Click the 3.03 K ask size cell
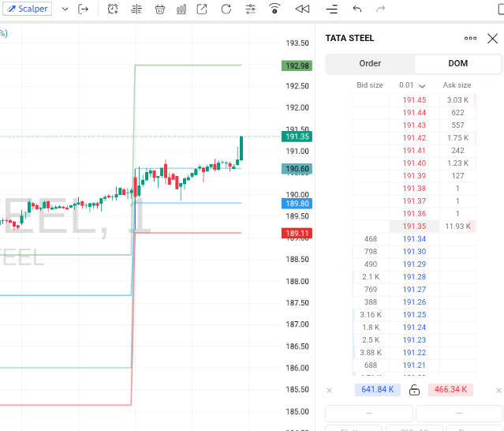Image resolution: width=504 pixels, height=431 pixels. coord(457,100)
